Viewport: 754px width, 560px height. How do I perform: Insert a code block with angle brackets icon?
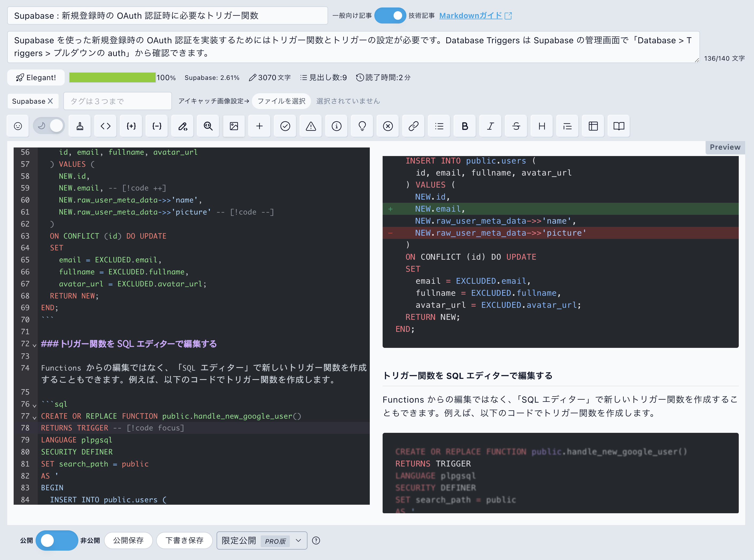[x=106, y=126]
